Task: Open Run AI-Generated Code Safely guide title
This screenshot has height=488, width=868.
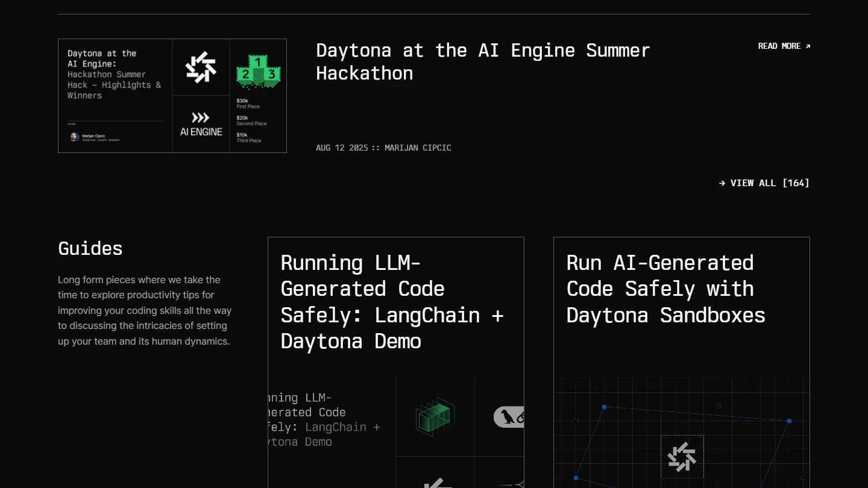Action: (665, 289)
